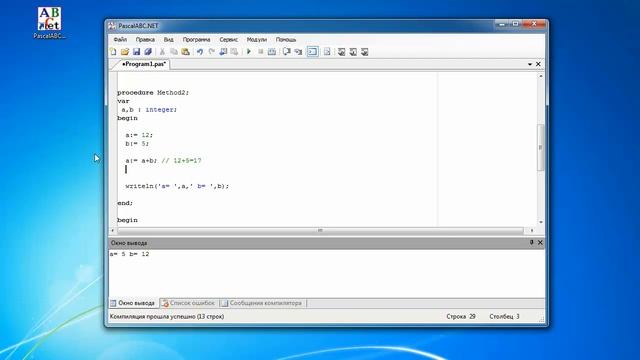Screen dimensions: 640x360
Task: Click the navigate backward icon
Action: pyautogui.click(x=223, y=51)
